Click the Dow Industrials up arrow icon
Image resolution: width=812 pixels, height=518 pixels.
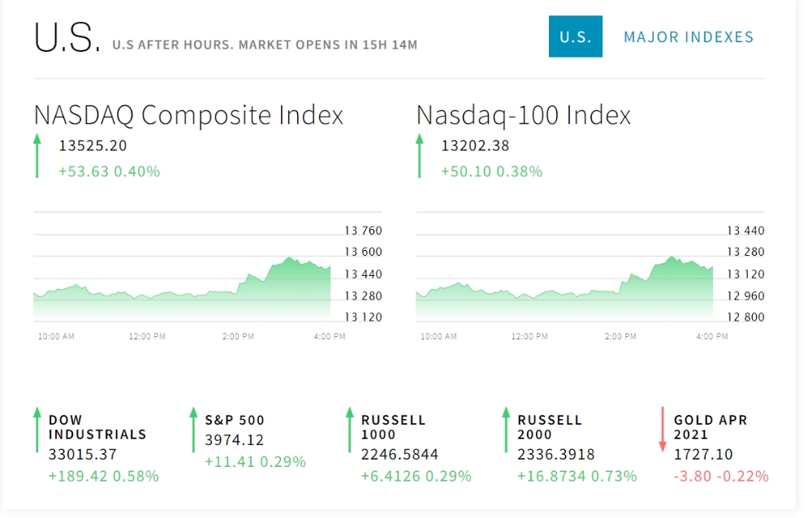(x=37, y=430)
